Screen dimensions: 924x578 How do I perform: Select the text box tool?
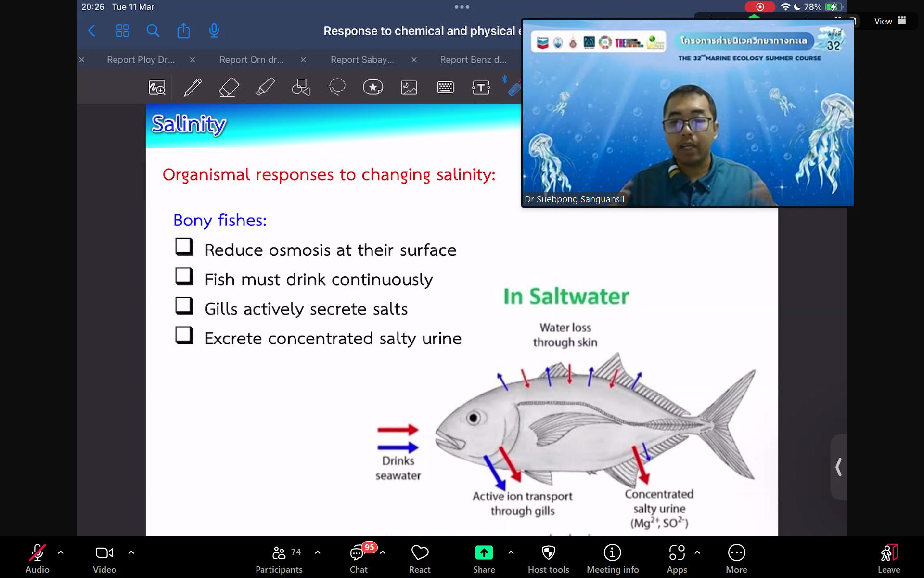click(x=481, y=88)
